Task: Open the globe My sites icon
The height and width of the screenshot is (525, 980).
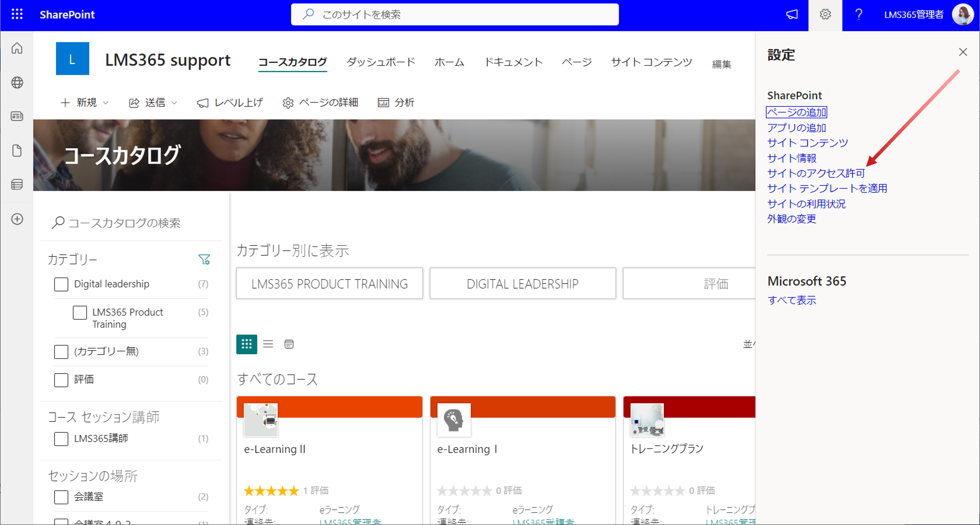Action: 17,83
